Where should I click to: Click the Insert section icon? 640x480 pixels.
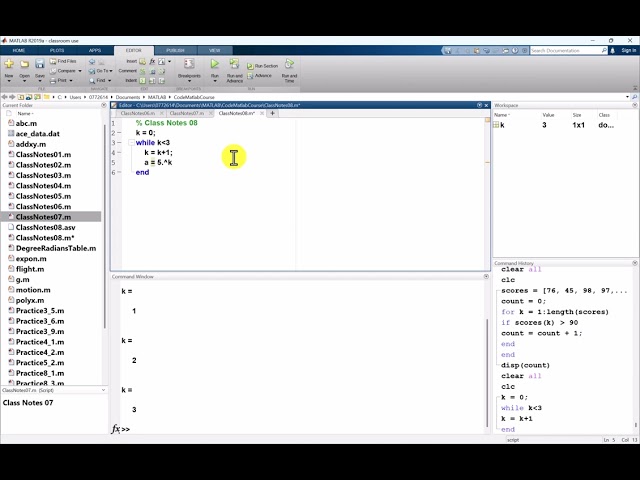pos(142,61)
